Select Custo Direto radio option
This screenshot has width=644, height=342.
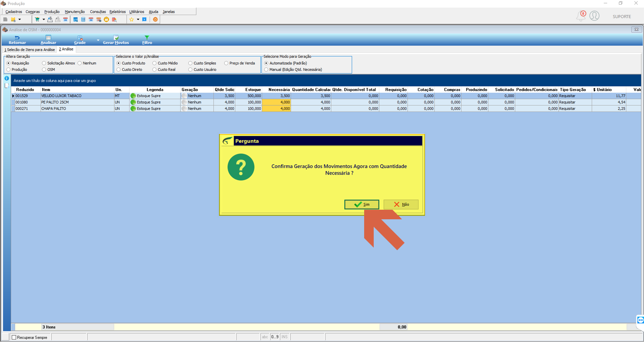(129, 70)
